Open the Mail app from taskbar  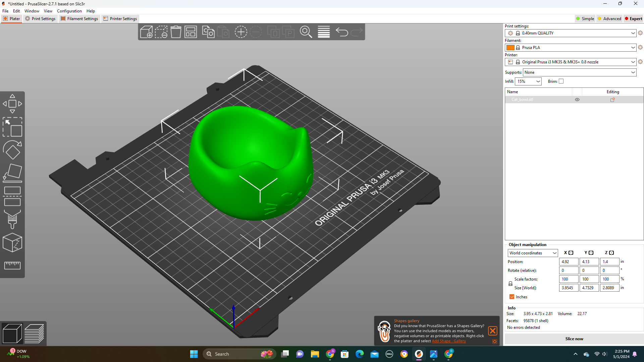pos(374,354)
